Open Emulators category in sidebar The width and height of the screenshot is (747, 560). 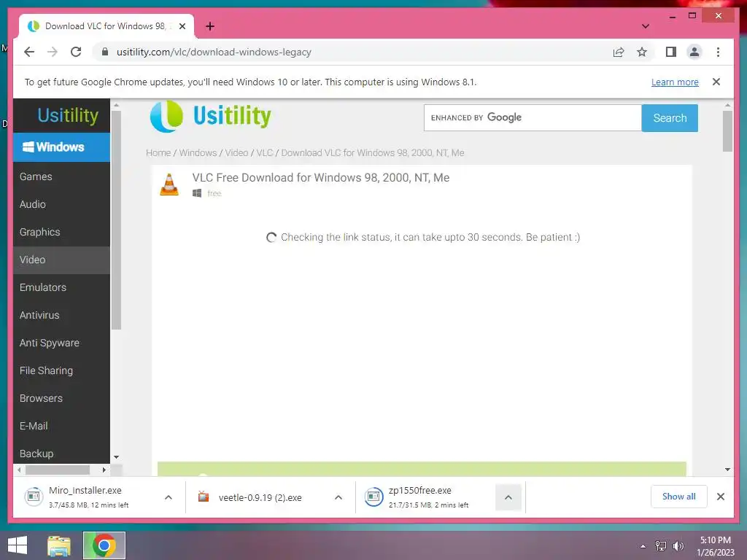coord(61,287)
